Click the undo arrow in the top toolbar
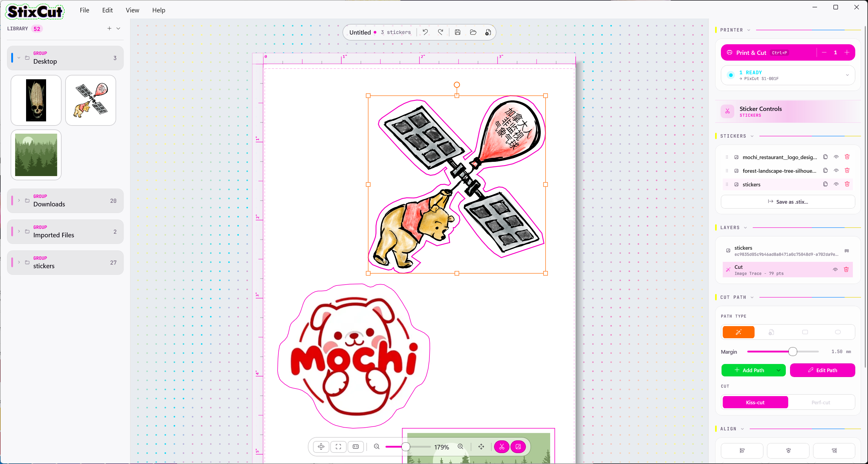Viewport: 868px width, 464px height. click(425, 32)
